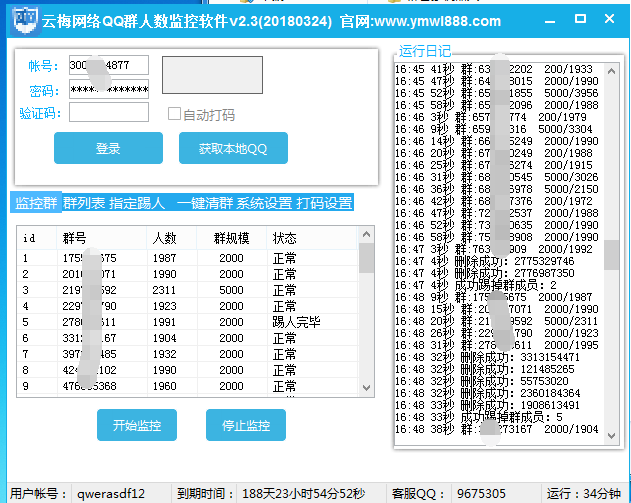Image resolution: width=631 pixels, height=503 pixels.
Task: Click log line 成功踢掉群成员: 2
Action: tap(476, 285)
